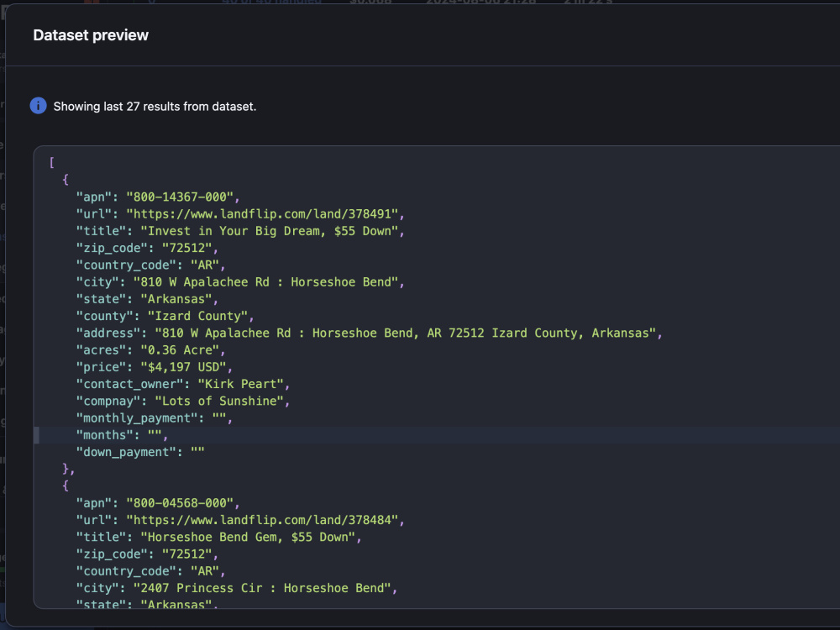Click the county value "Izard County"
840x630 pixels.
pos(197,316)
